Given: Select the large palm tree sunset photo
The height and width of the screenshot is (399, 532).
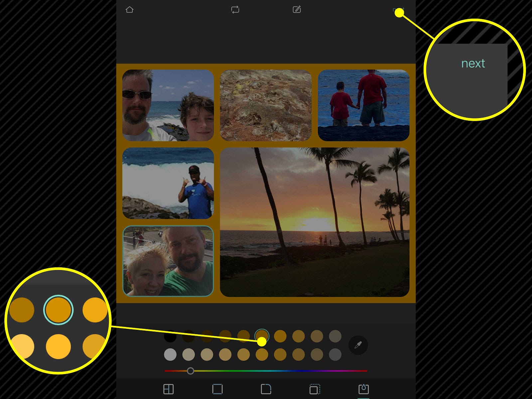Looking at the screenshot, I should click(315, 222).
